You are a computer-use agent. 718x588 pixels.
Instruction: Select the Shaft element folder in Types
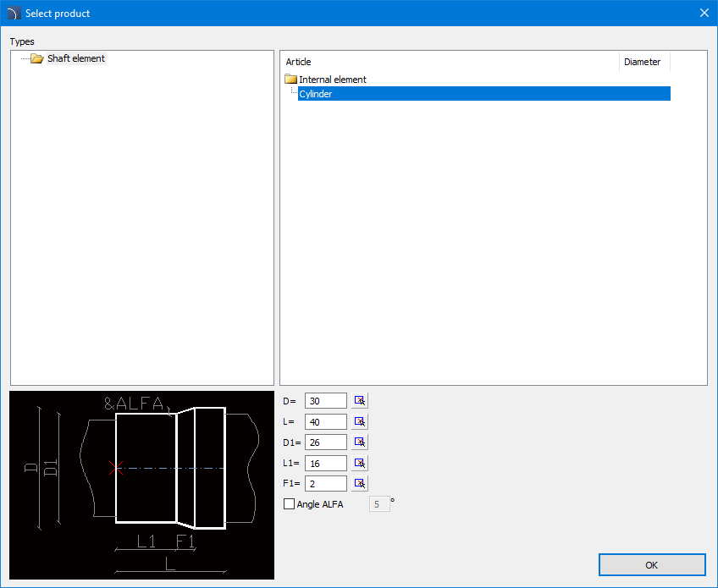[75, 58]
